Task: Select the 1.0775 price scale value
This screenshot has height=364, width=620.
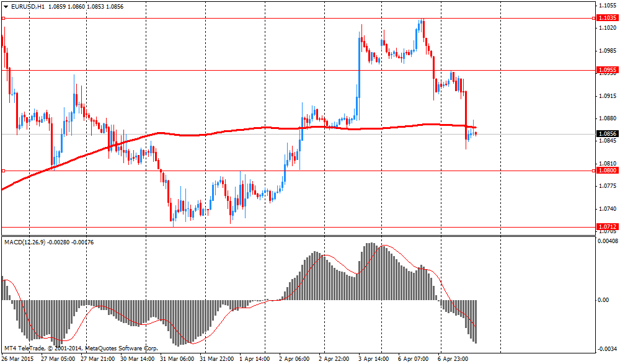Action: (608, 185)
